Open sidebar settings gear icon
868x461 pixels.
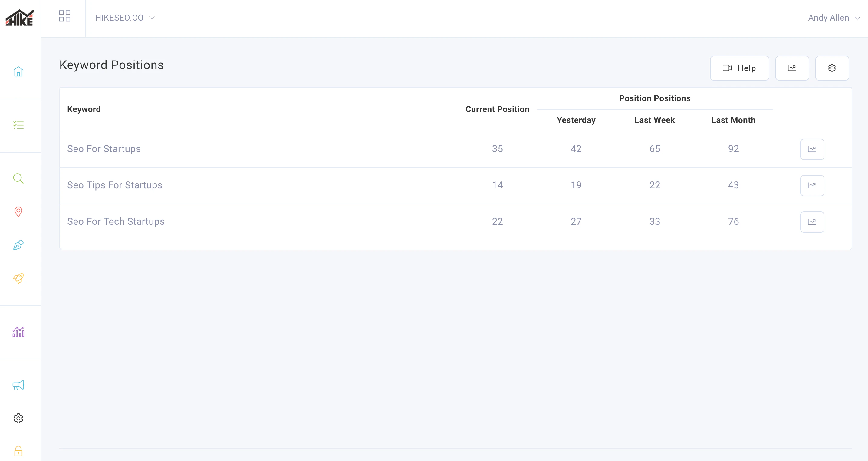[18, 418]
